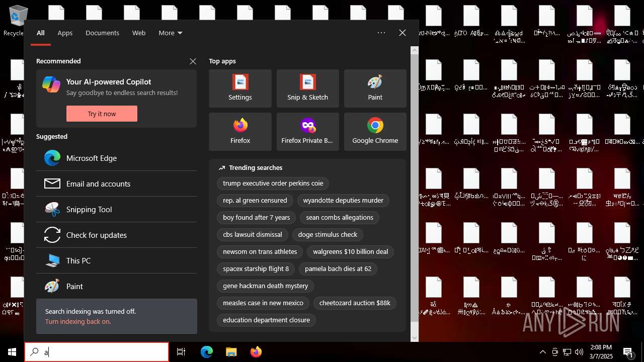The height and width of the screenshot is (362, 644).
Task: Launch Firefox from the taskbar
Action: [256, 352]
